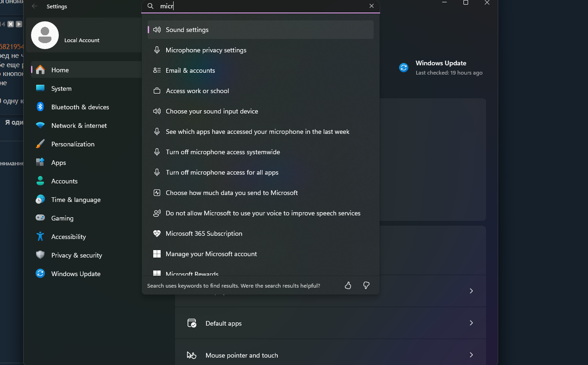
Task: Open Accounts in the sidebar
Action: pos(86,181)
